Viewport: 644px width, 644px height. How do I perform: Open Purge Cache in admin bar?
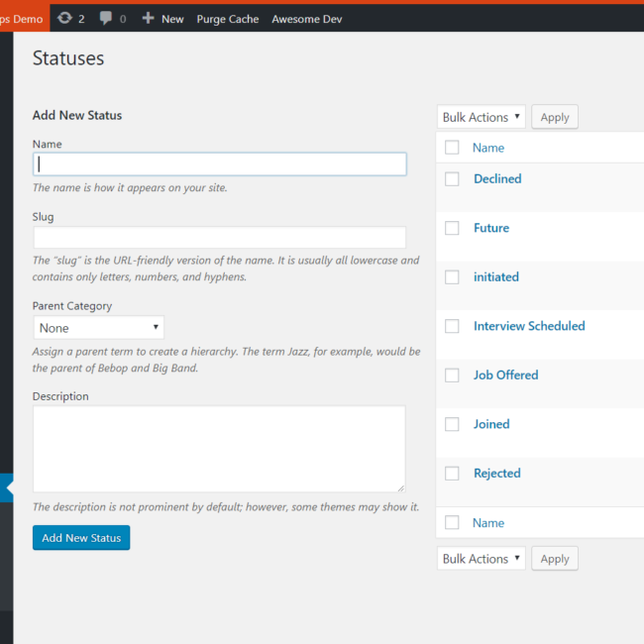228,19
